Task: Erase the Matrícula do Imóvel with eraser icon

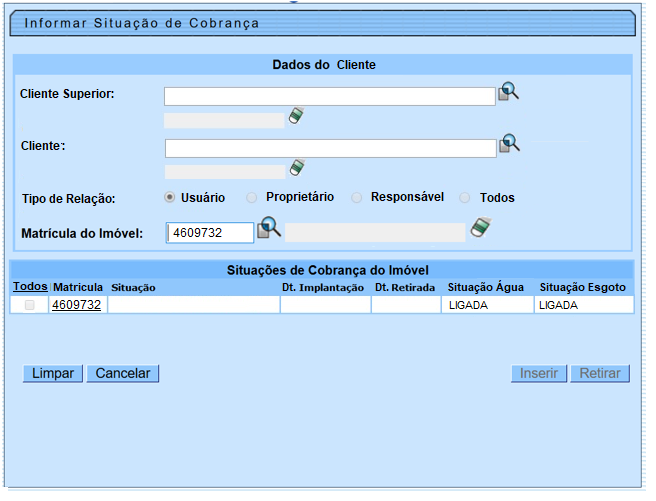Action: click(x=481, y=229)
